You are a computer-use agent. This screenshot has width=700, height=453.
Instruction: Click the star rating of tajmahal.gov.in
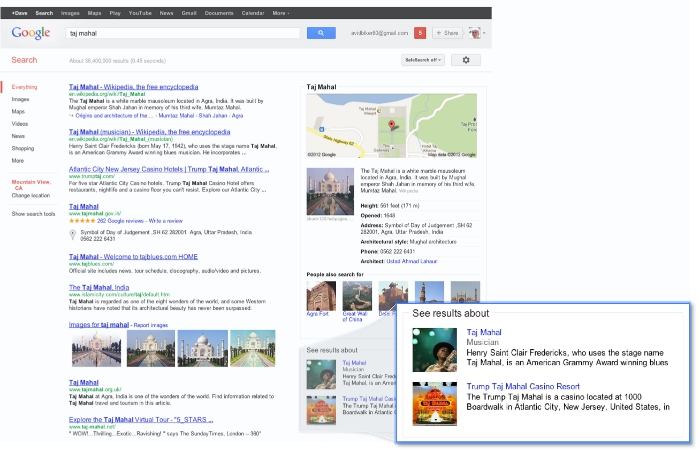pos(81,219)
